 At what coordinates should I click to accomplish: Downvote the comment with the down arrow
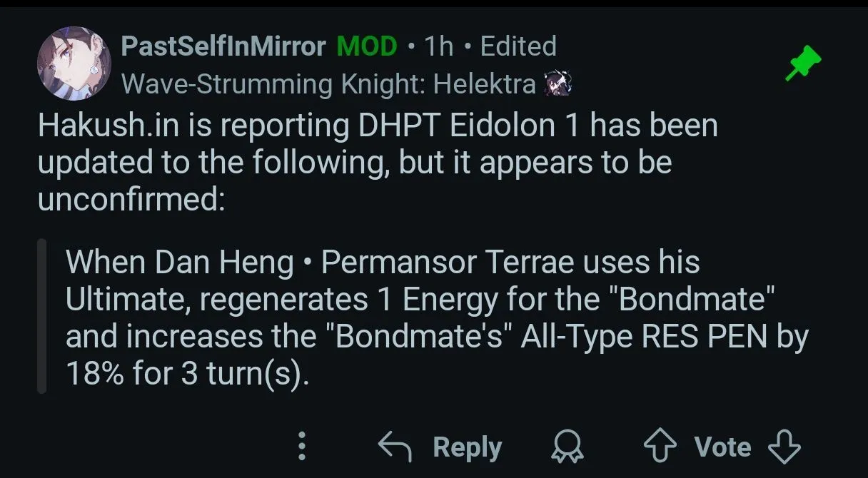pyautogui.click(x=784, y=447)
